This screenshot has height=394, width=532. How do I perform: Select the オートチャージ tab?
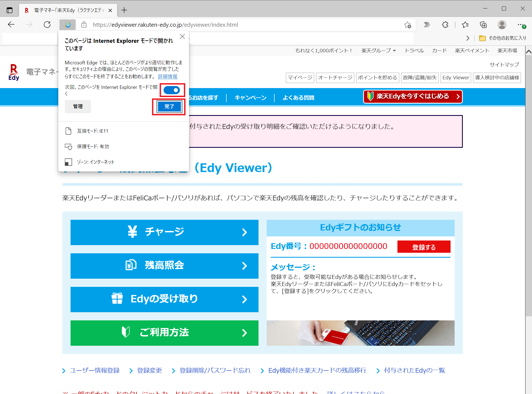coord(335,78)
